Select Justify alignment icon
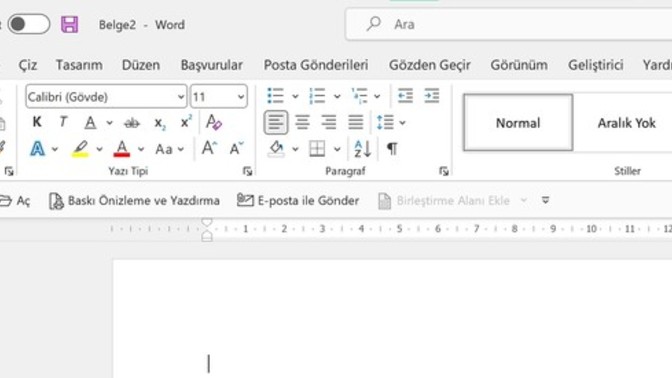Viewport: 672px width, 378px height. pos(356,123)
